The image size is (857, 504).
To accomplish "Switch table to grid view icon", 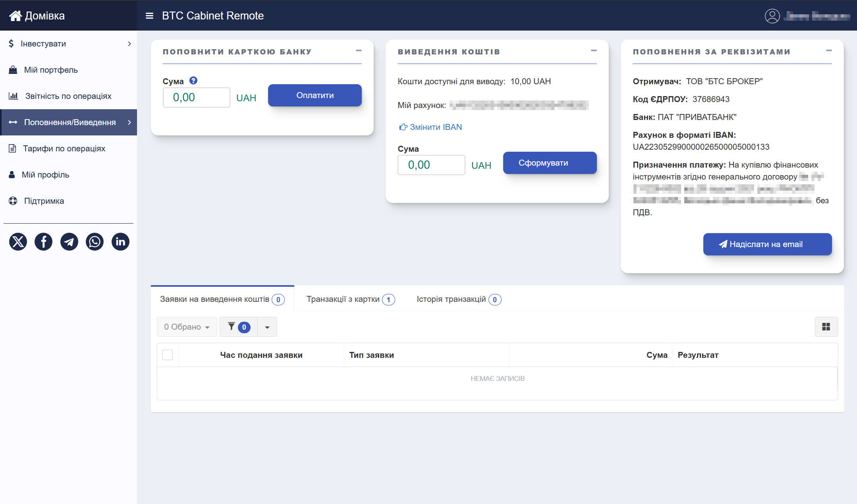I will (x=826, y=327).
